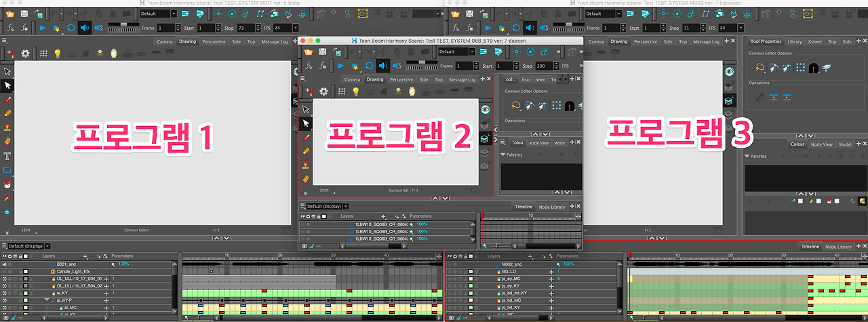Image resolution: width=868 pixels, height=322 pixels.
Task: Open Xsheet tab in right window
Action: point(814,41)
